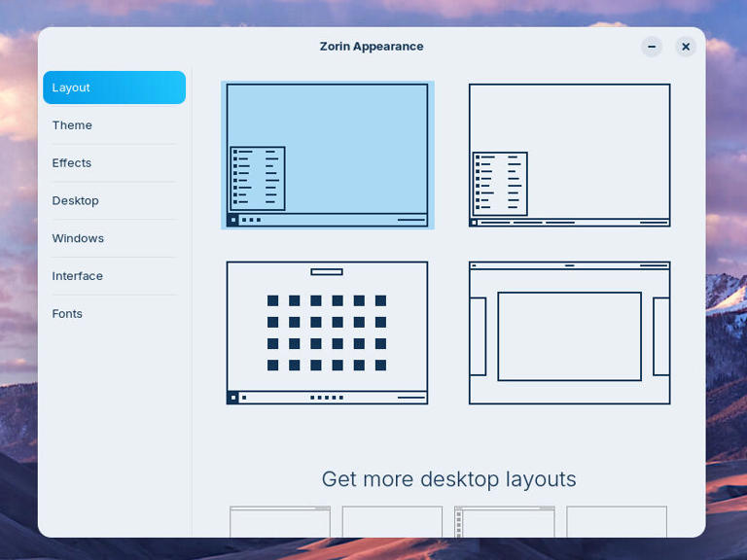This screenshot has height=560, width=747.
Task: Close the Zorin Appearance window
Action: (x=686, y=47)
